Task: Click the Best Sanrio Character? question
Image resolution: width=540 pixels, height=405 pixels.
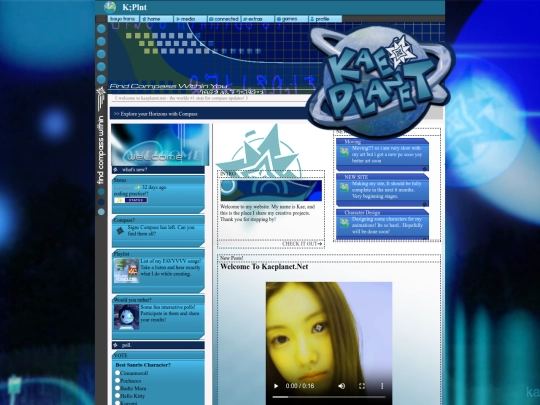Action: click(x=143, y=365)
